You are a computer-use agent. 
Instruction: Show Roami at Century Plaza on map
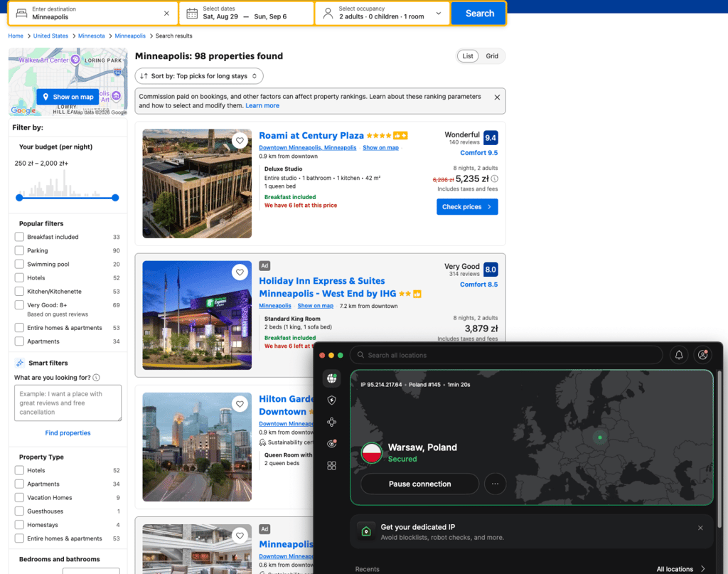(x=381, y=148)
